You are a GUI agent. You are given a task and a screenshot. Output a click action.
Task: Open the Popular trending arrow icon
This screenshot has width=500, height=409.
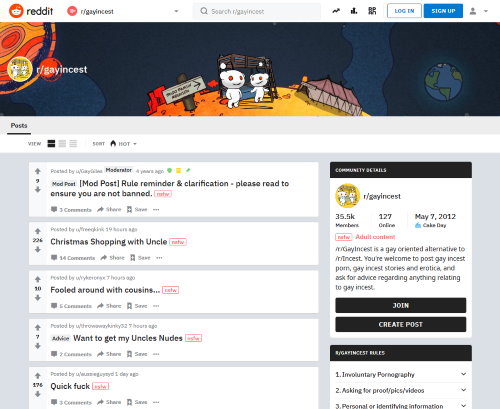pyautogui.click(x=336, y=11)
